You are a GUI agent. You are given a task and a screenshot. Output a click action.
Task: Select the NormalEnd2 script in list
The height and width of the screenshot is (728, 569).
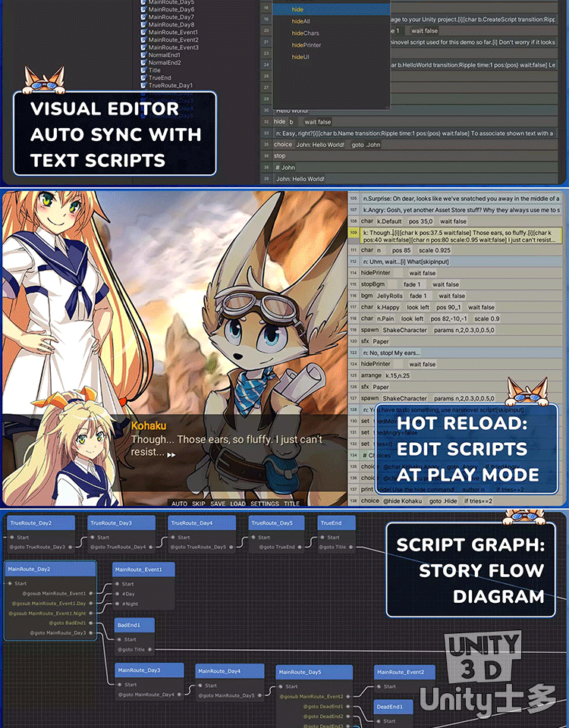[x=165, y=63]
